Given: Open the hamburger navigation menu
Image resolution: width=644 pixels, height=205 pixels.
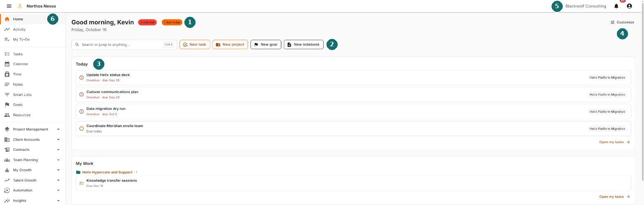Looking at the screenshot, I should coord(9,6).
